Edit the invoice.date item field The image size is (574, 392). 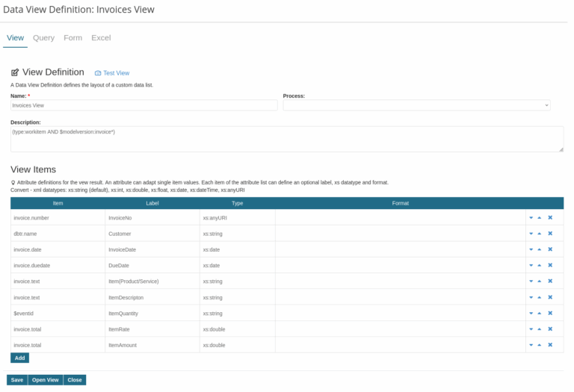[x=58, y=249]
